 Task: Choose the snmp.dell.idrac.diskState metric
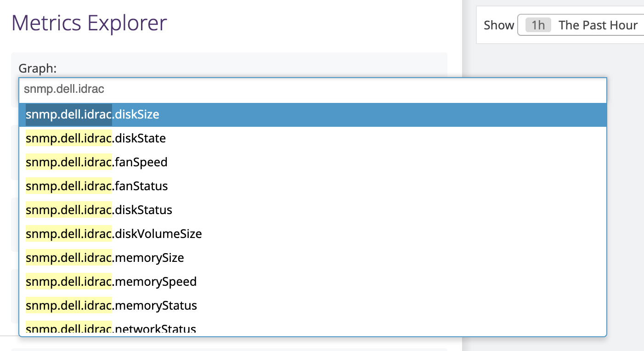[x=312, y=138]
